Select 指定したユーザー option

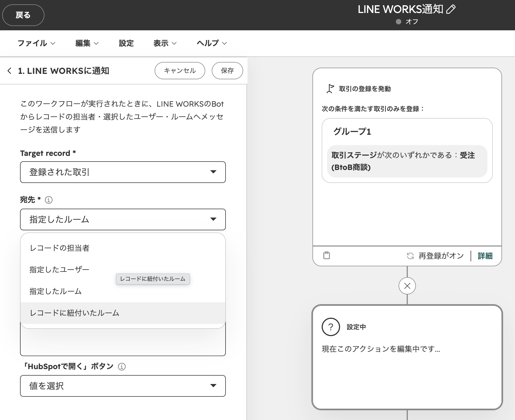(123, 270)
